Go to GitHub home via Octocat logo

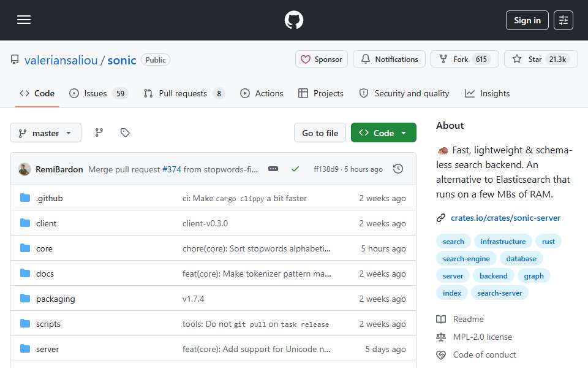click(x=293, y=20)
